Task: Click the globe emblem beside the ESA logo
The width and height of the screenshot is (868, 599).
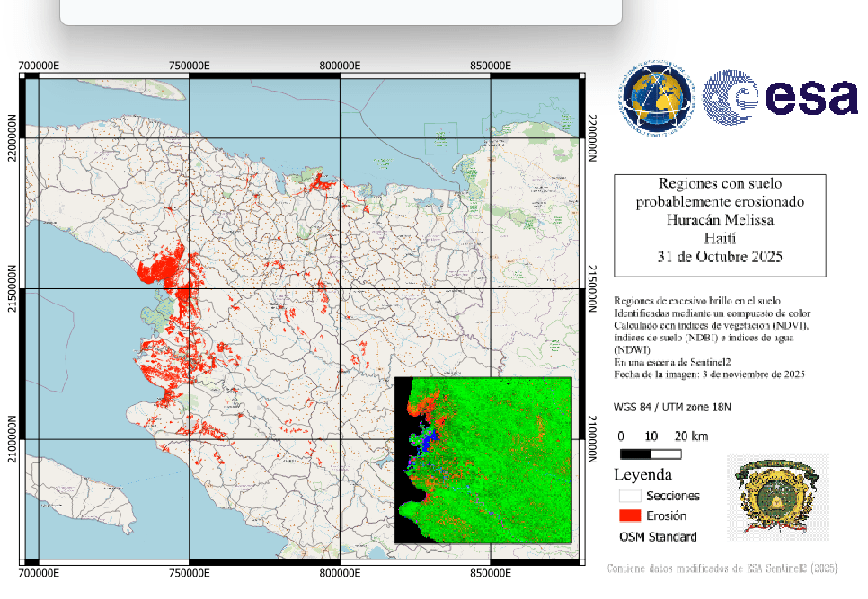Action: pos(658,97)
